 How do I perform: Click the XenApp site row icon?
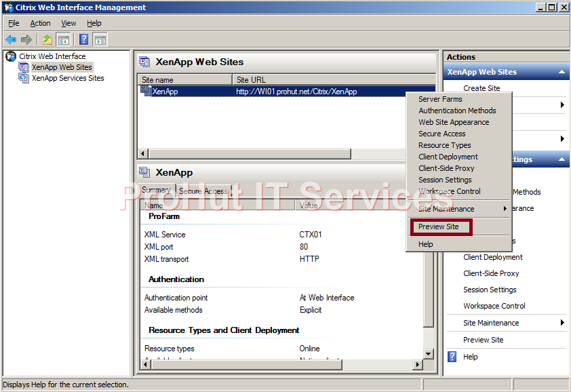[x=146, y=91]
